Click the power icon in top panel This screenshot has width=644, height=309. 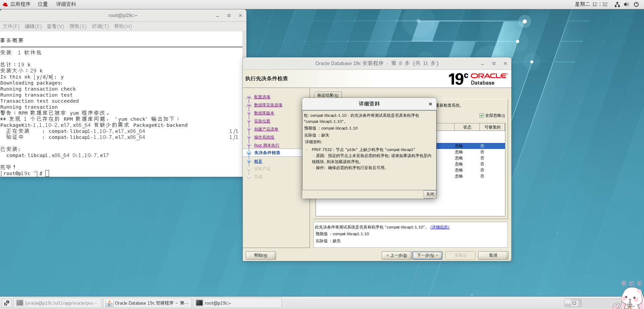pyautogui.click(x=636, y=4)
